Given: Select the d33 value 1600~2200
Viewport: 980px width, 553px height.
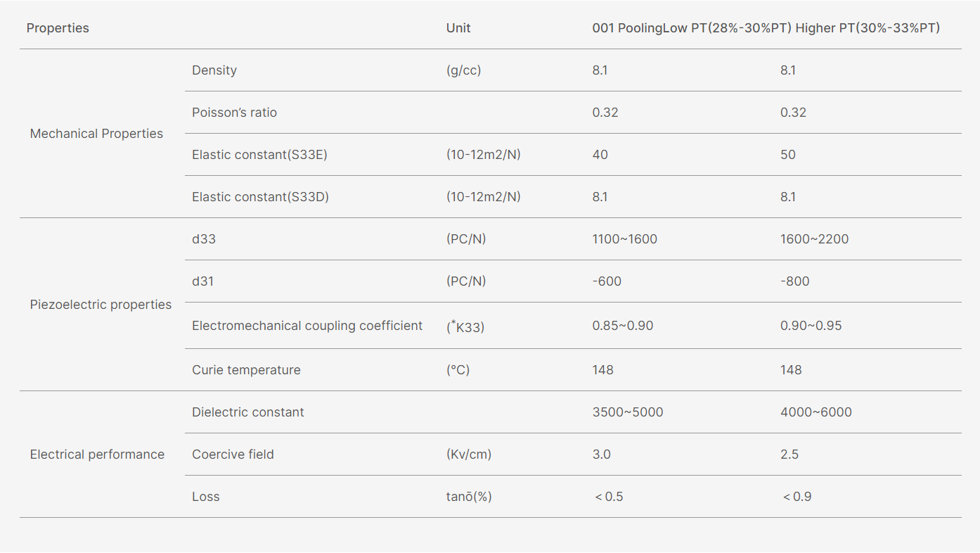Looking at the screenshot, I should coord(814,239).
